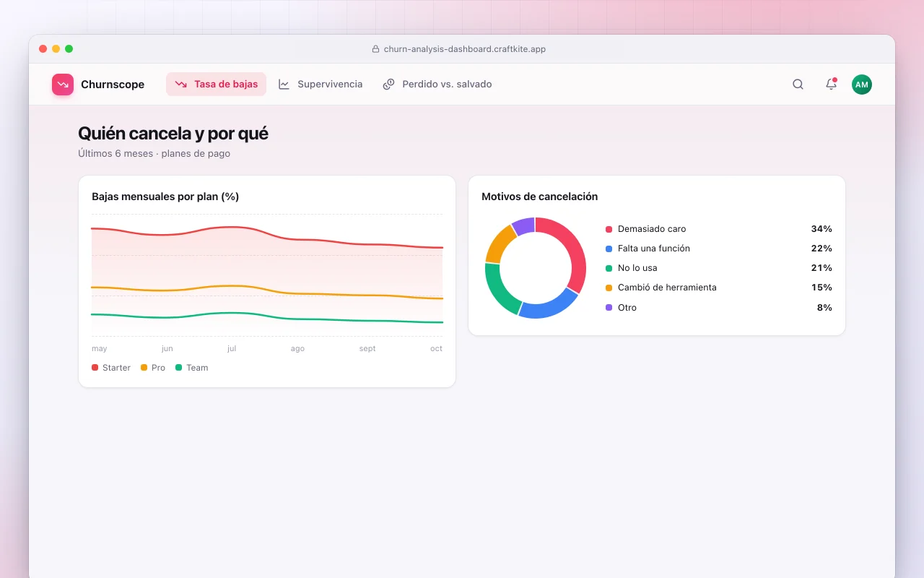
Task: Click the blue Falta una función swatch
Action: pyautogui.click(x=609, y=249)
